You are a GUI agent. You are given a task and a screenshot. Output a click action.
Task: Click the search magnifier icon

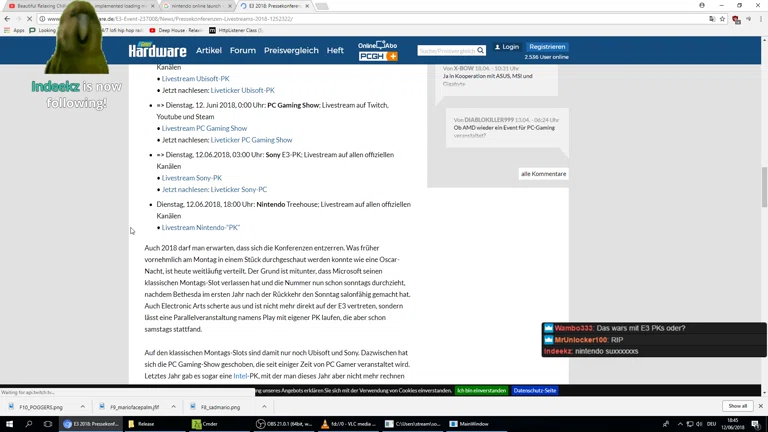[481, 50]
